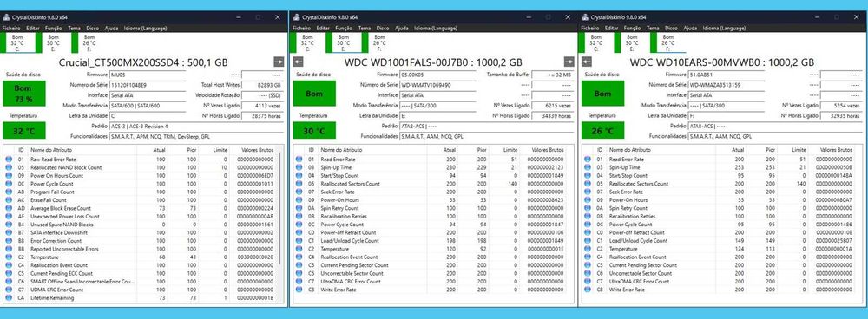Click the Bom 73 % health status button
The width and height of the screenshot is (868, 319).
(x=24, y=94)
